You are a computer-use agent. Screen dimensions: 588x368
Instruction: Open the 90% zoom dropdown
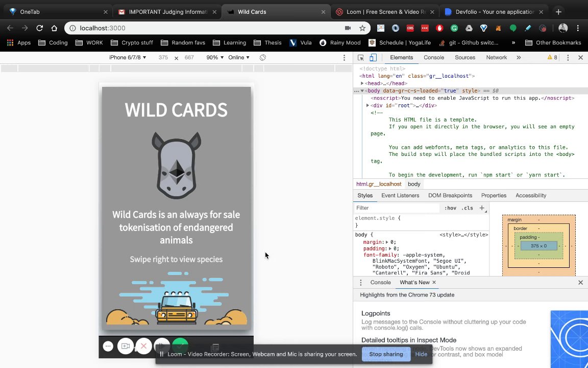click(x=215, y=57)
